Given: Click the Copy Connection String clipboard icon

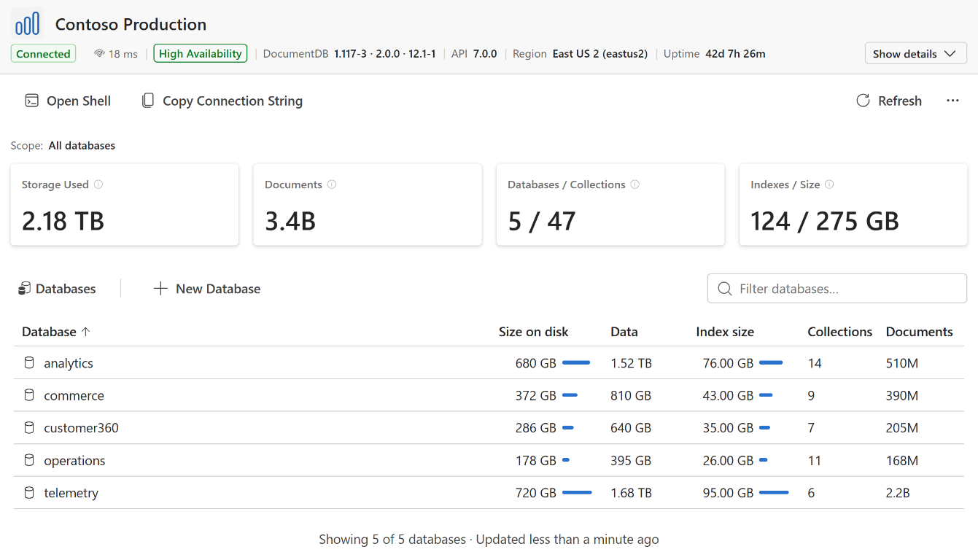Looking at the screenshot, I should (x=147, y=101).
